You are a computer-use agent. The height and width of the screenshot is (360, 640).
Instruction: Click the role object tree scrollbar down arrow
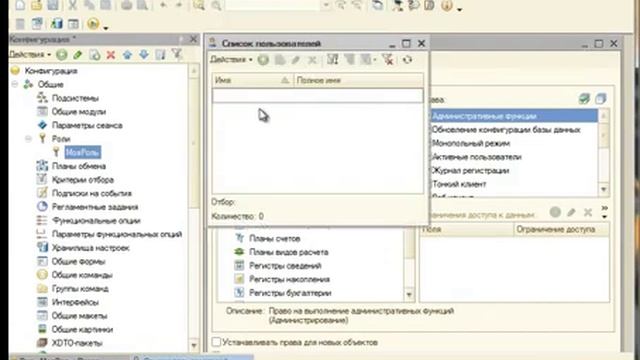409,295
